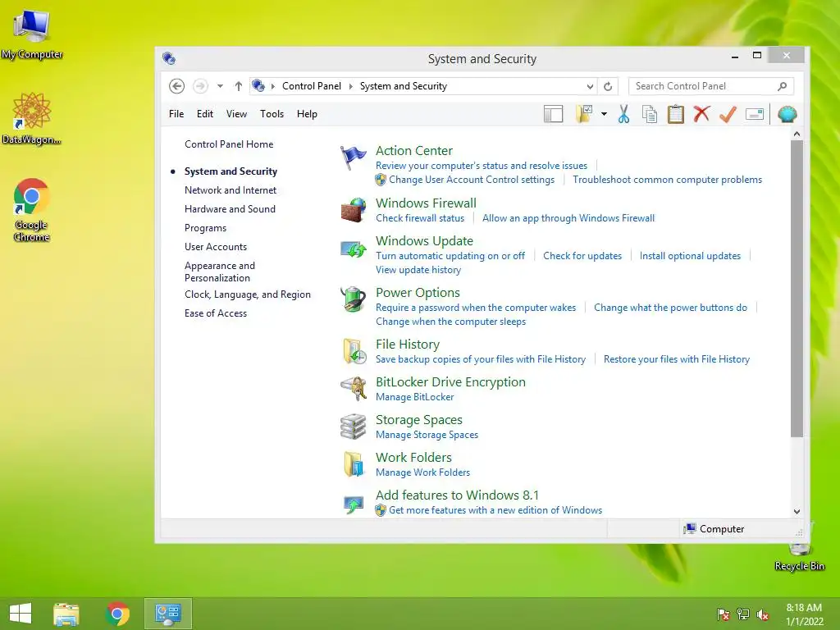840x630 pixels.
Task: Click the Action Center flag icon
Action: click(x=353, y=158)
